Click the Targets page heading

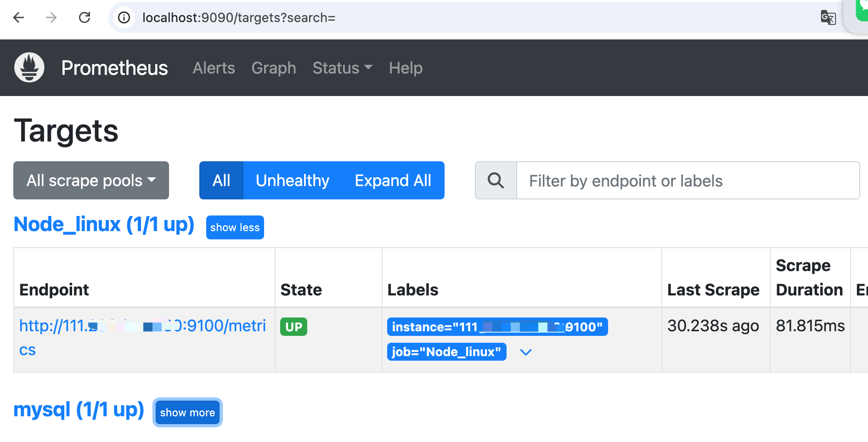coord(66,131)
